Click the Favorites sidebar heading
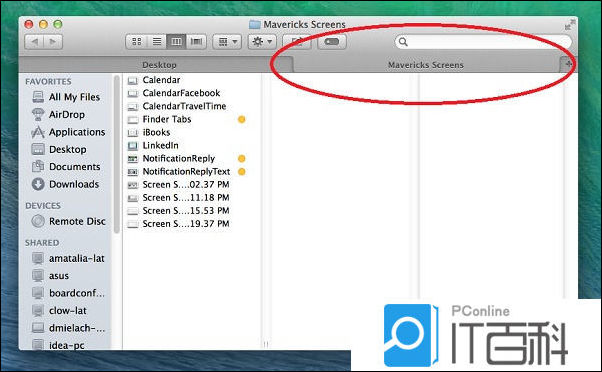Screen dimensions: 602x372 [48, 81]
